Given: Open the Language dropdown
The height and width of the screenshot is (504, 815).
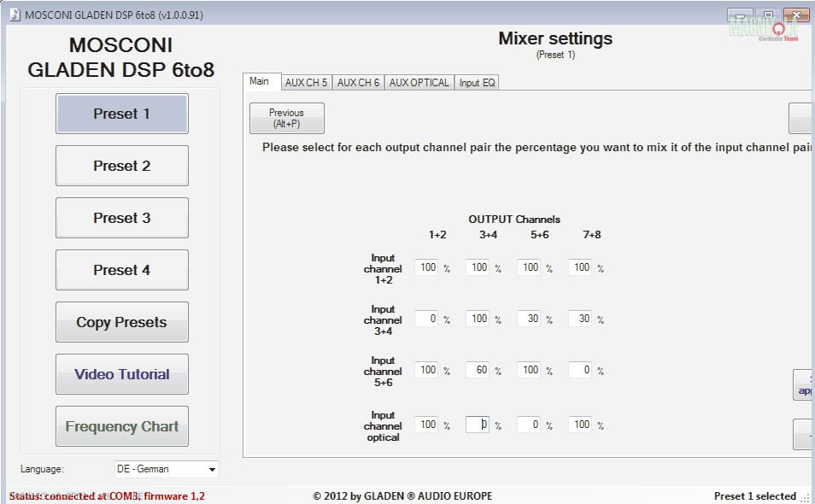Looking at the screenshot, I should [x=167, y=469].
